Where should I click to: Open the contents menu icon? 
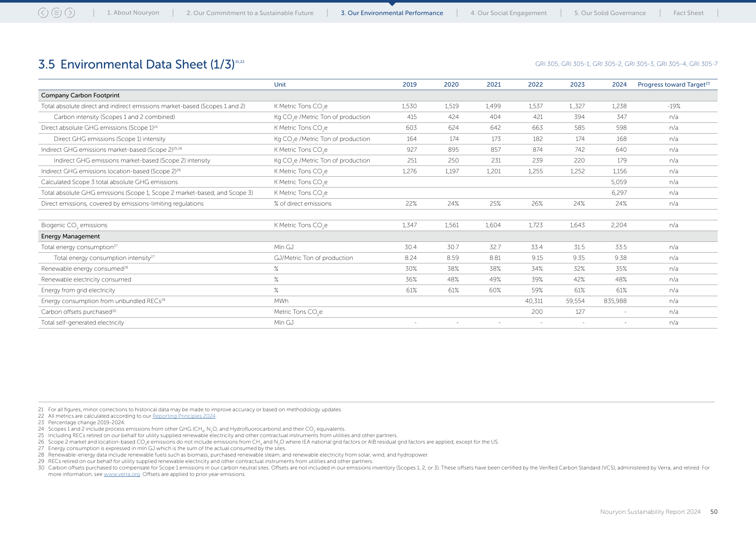pyautogui.click(x=56, y=13)
